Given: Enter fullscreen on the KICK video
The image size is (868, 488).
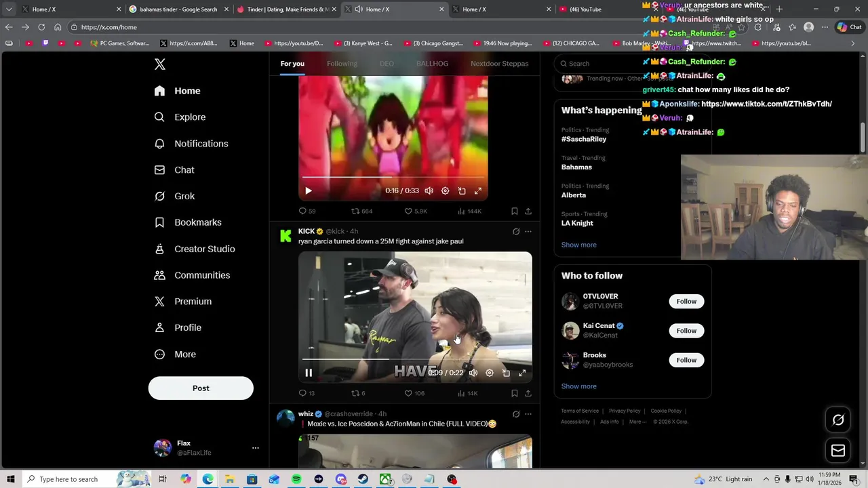Looking at the screenshot, I should tap(522, 373).
